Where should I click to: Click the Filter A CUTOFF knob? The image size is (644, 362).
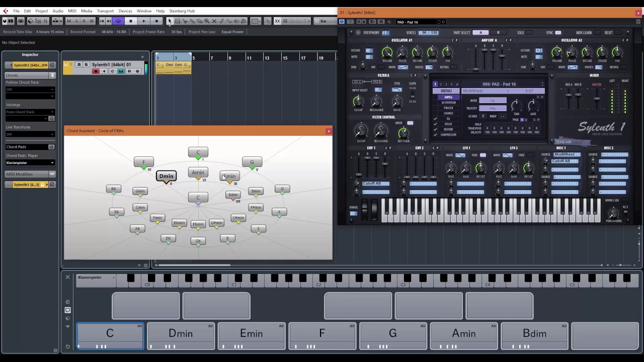pyautogui.click(x=358, y=102)
